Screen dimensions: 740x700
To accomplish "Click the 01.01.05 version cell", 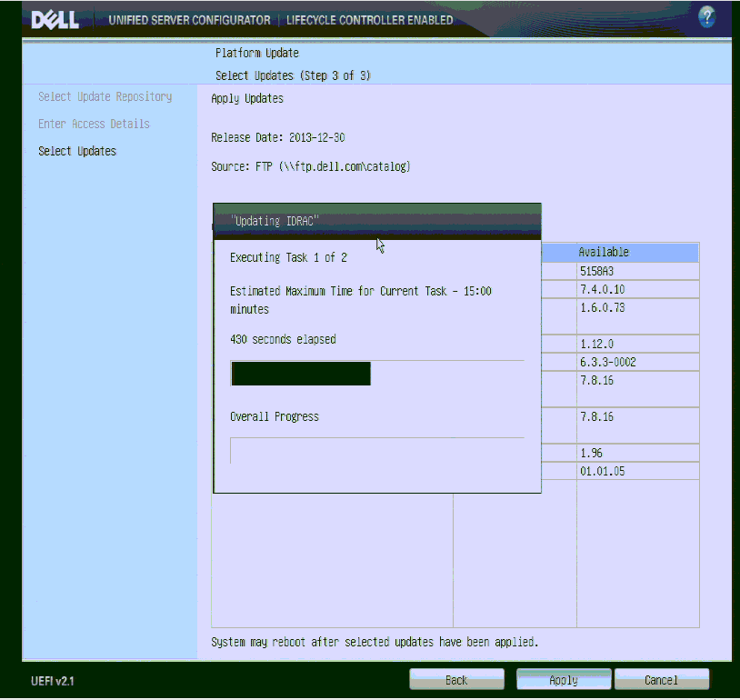I will pos(602,471).
